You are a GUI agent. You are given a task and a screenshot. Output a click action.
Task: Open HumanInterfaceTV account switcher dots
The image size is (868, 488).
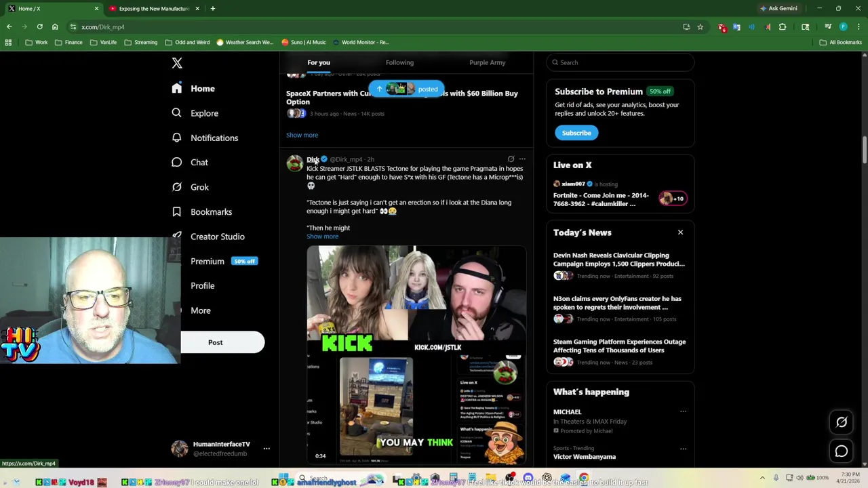(x=267, y=449)
